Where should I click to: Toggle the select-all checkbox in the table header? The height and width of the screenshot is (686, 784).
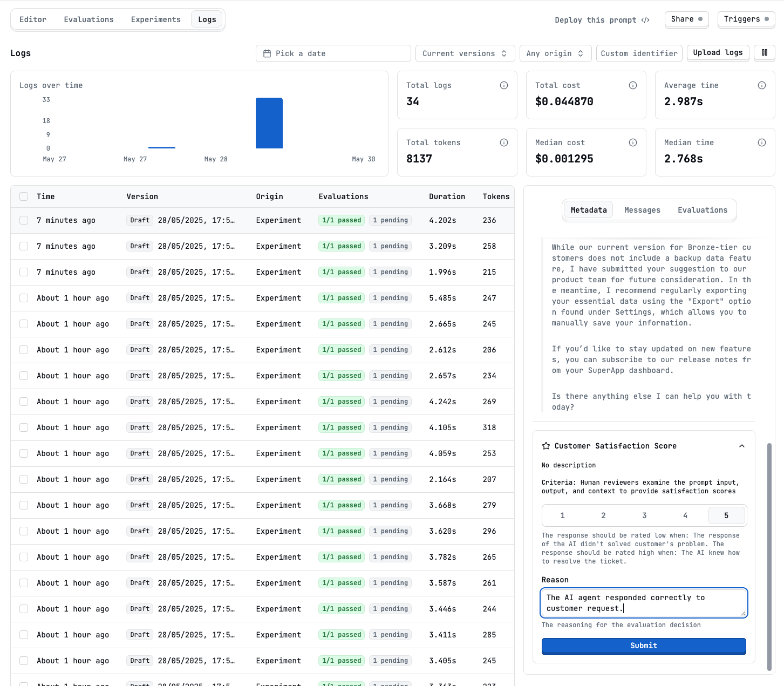pos(24,196)
